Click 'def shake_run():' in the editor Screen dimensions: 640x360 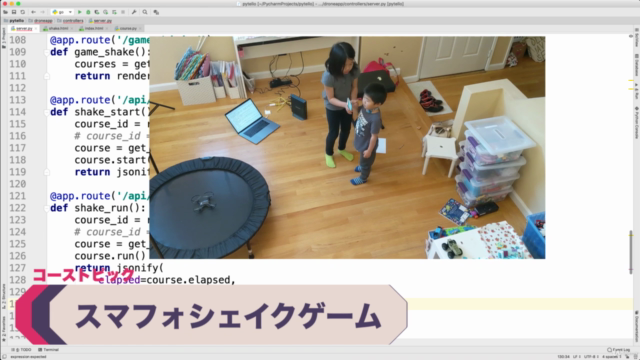coord(98,208)
